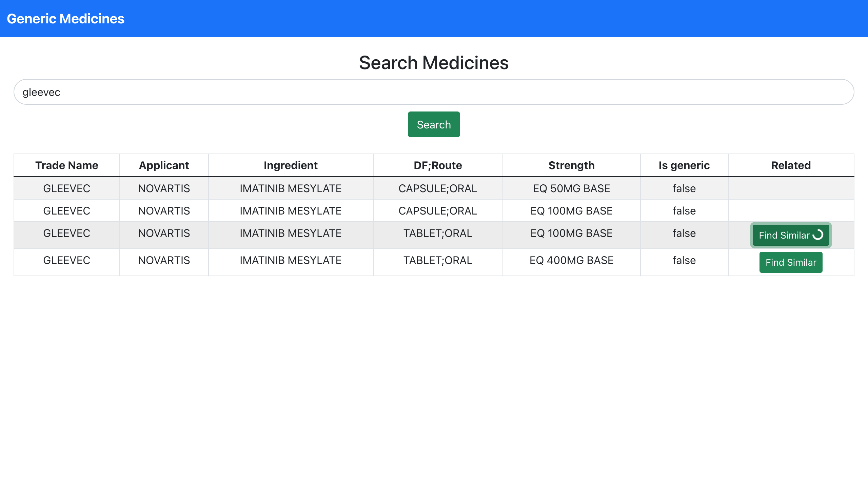Click the DF;Route column header
This screenshot has width=868, height=488.
click(438, 165)
